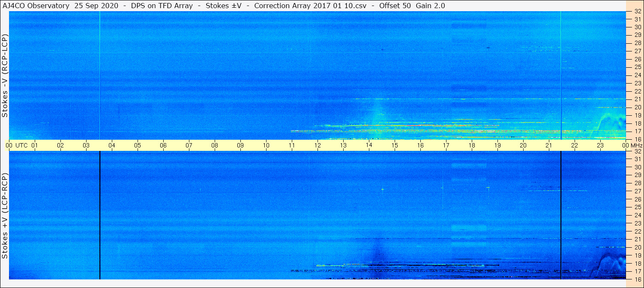Select hour 11 on the UTC time axis
Viewport: 644px width, 288px height.
point(292,145)
